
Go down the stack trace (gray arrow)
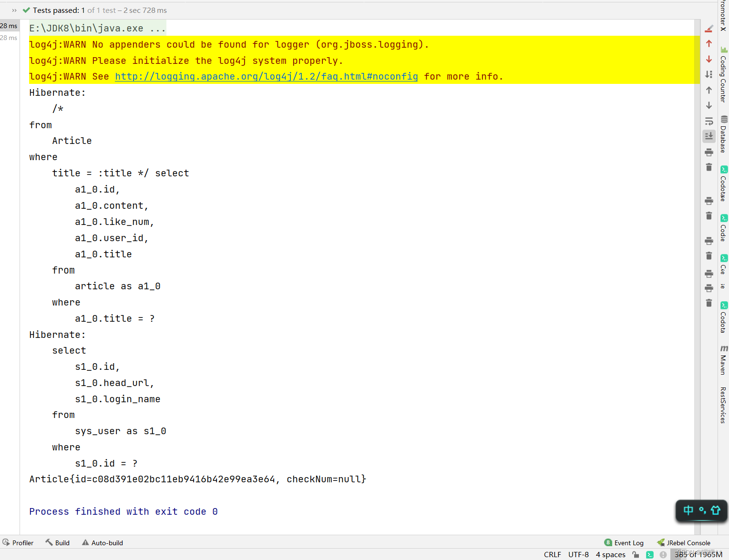[709, 105]
